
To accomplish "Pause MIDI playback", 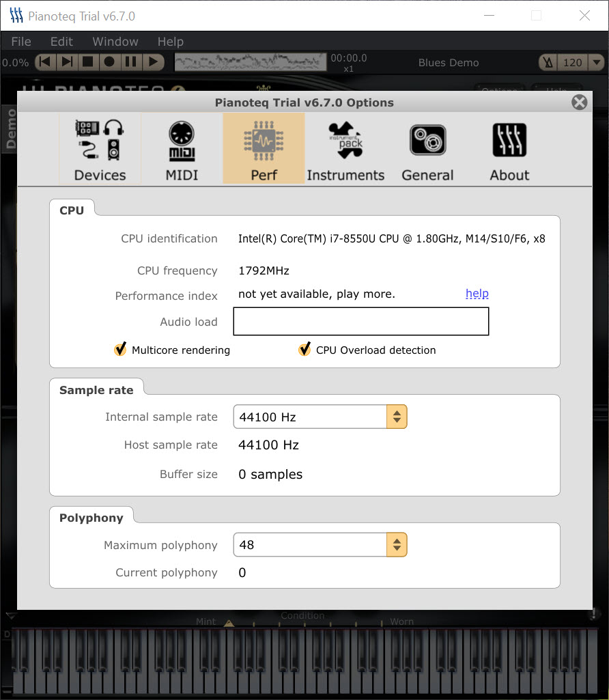I will (x=131, y=61).
